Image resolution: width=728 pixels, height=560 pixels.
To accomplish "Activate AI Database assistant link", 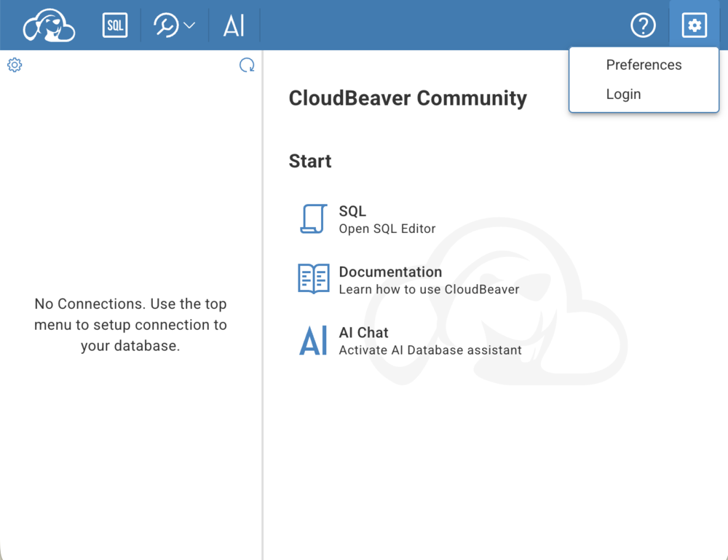I will [430, 350].
